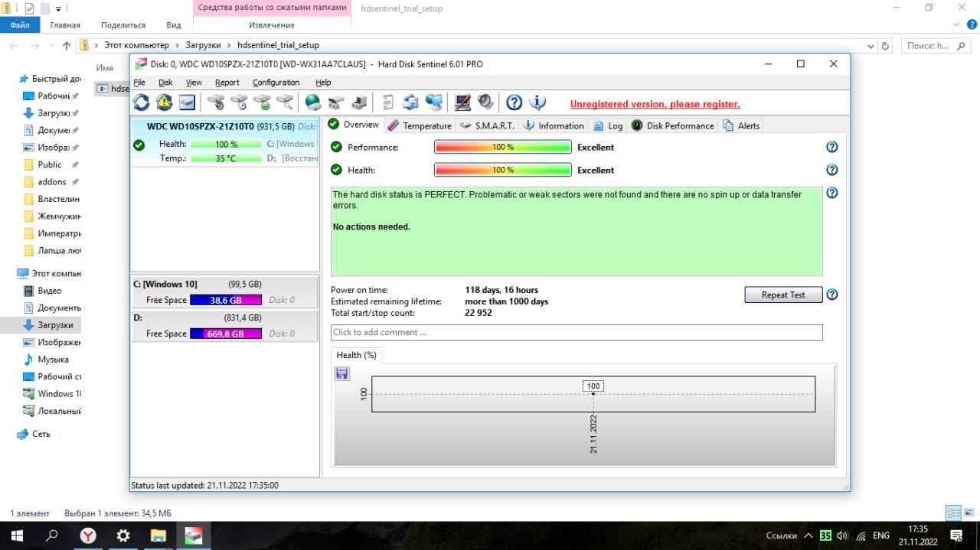The height and width of the screenshot is (550, 980).
Task: Click the globe with monitor toolbar icon
Action: 434,103
